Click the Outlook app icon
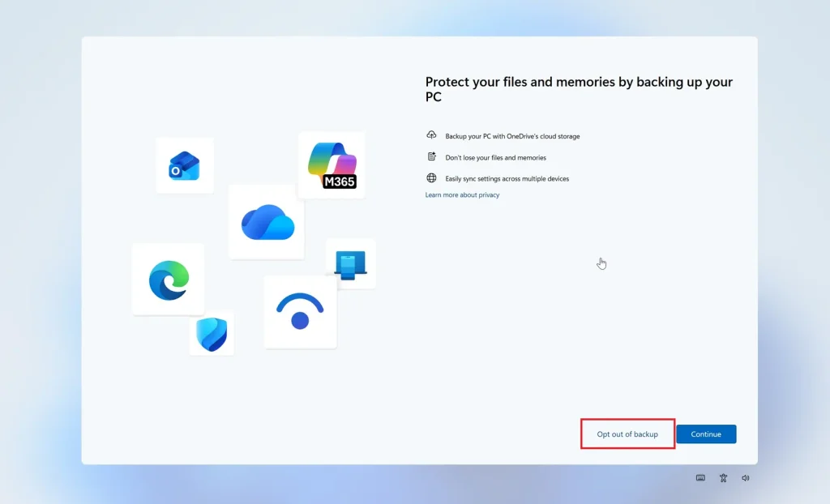 click(x=184, y=166)
